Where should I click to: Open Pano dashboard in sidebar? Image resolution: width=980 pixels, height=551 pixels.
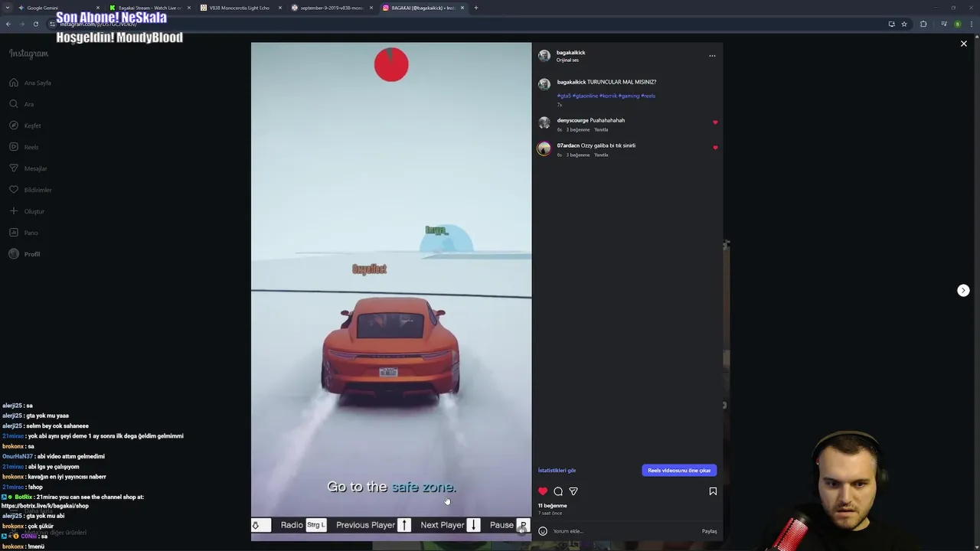point(24,233)
